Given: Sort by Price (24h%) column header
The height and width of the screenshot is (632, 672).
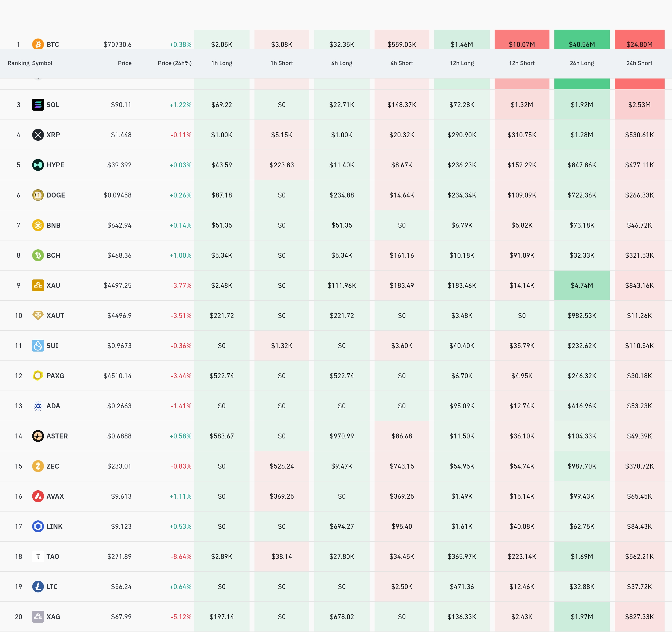Looking at the screenshot, I should pyautogui.click(x=174, y=63).
